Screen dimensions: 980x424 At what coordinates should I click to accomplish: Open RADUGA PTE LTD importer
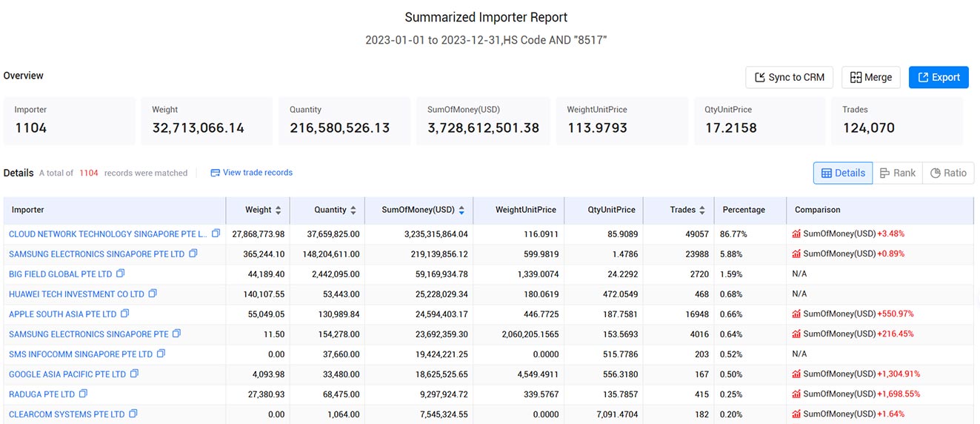41,394
